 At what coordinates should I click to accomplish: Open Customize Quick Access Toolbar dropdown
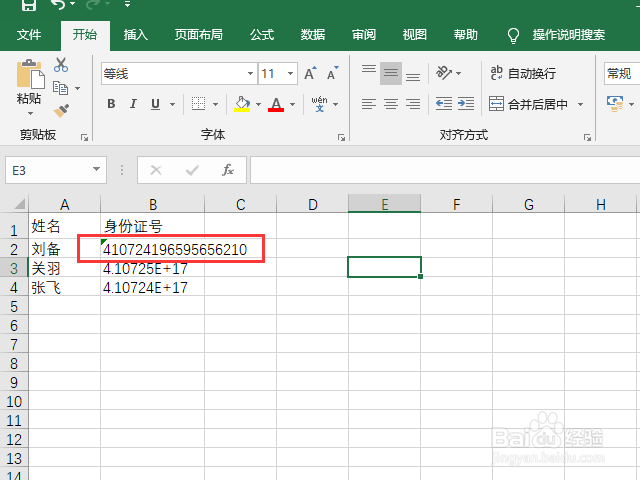[127, 4]
